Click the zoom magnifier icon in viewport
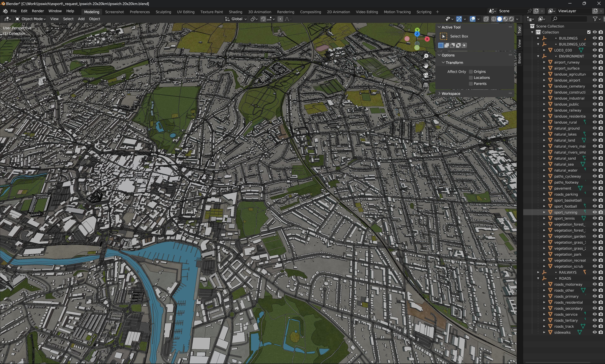 (x=426, y=56)
